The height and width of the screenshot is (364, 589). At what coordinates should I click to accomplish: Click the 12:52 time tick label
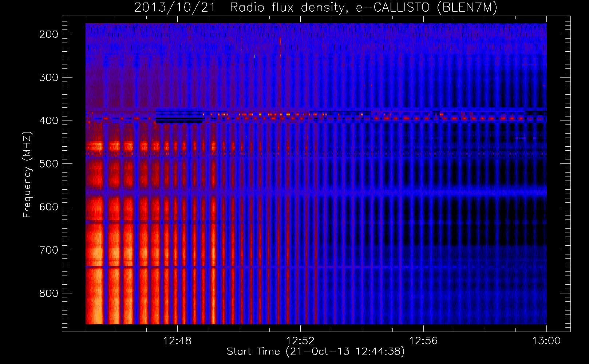tap(300, 341)
